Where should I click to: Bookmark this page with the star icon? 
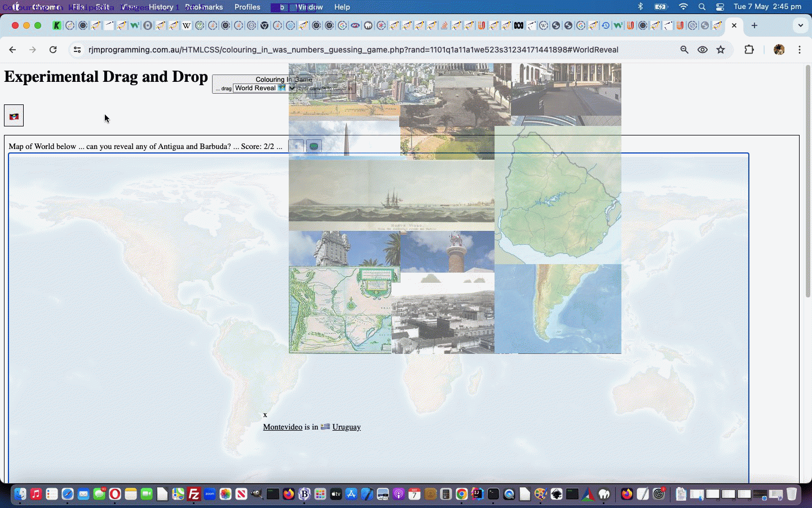[x=721, y=50]
